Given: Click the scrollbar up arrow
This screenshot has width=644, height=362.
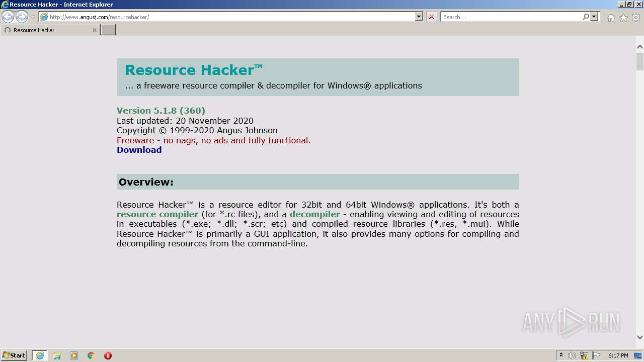Looking at the screenshot, I should pos(640,47).
